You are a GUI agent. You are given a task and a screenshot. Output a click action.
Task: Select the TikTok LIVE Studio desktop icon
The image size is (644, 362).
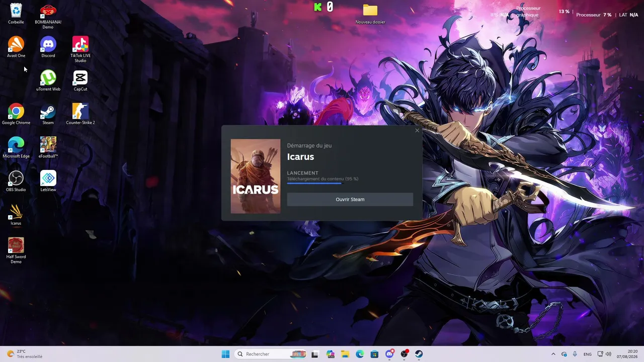[x=80, y=50]
